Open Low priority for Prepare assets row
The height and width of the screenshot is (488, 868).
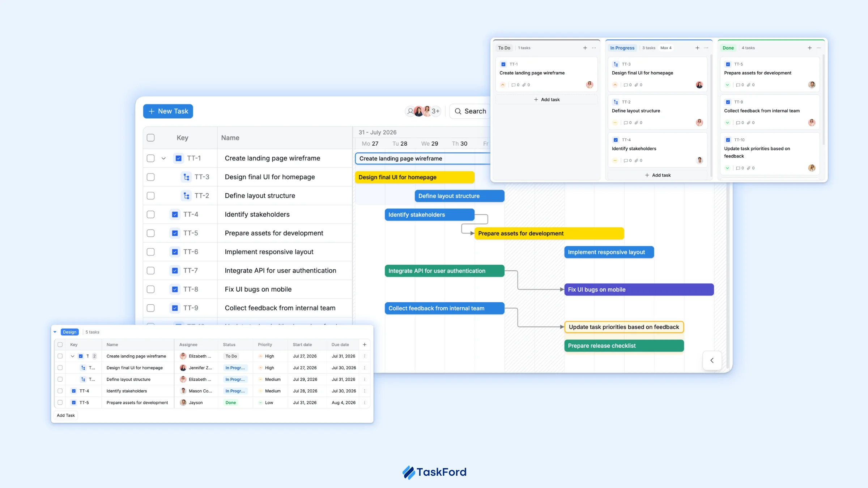pyautogui.click(x=266, y=402)
